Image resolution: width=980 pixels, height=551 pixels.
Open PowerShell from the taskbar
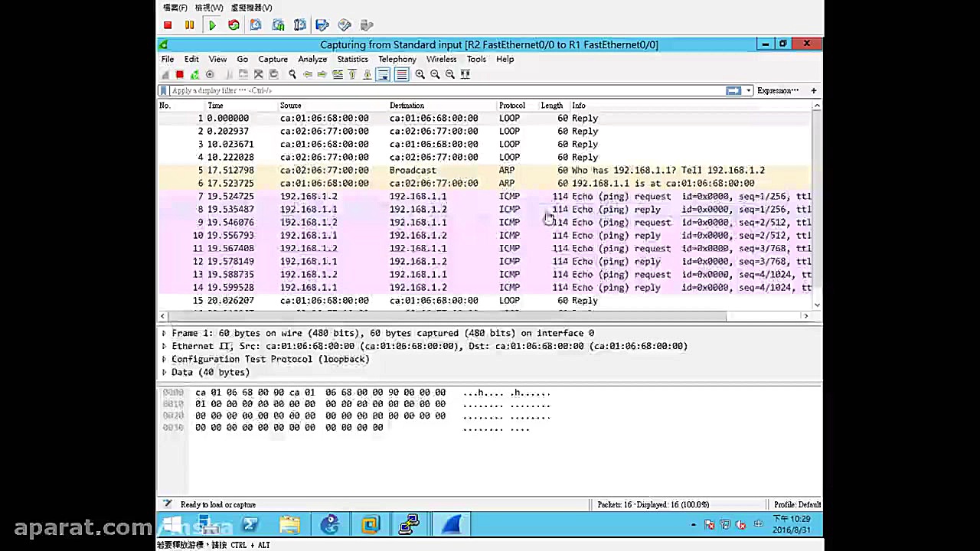point(250,524)
